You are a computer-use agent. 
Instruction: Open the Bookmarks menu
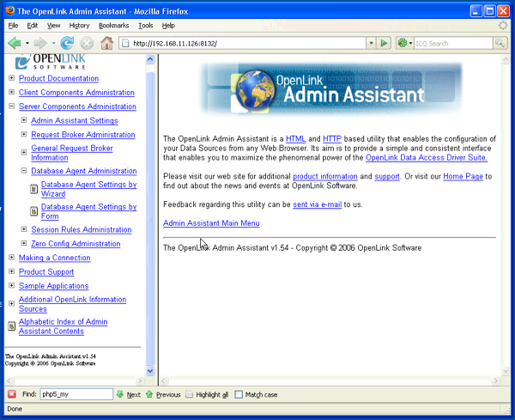point(113,25)
